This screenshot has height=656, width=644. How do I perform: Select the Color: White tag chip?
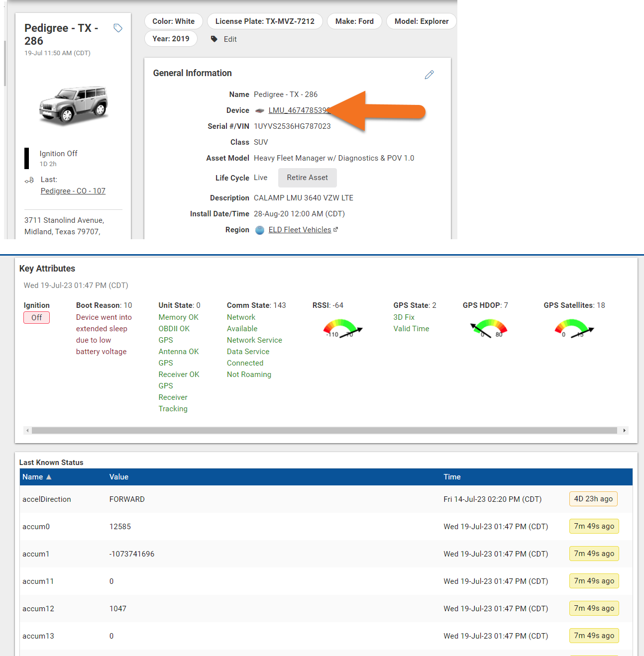point(174,21)
